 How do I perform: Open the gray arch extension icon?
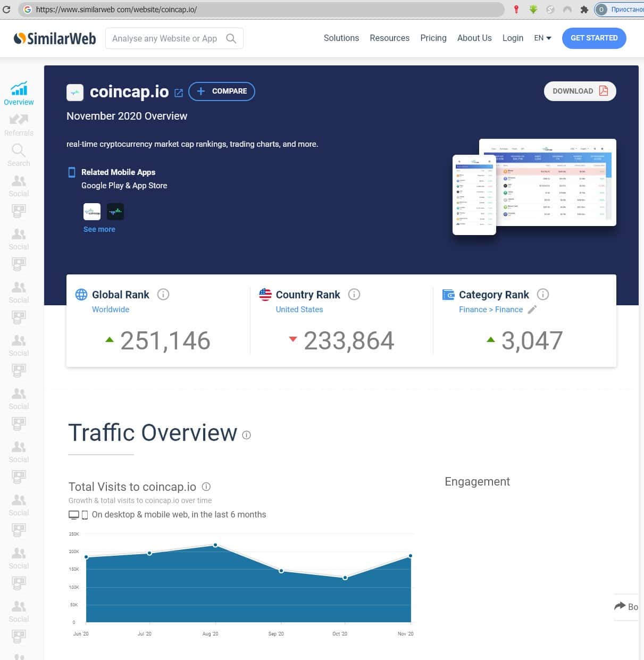point(567,9)
